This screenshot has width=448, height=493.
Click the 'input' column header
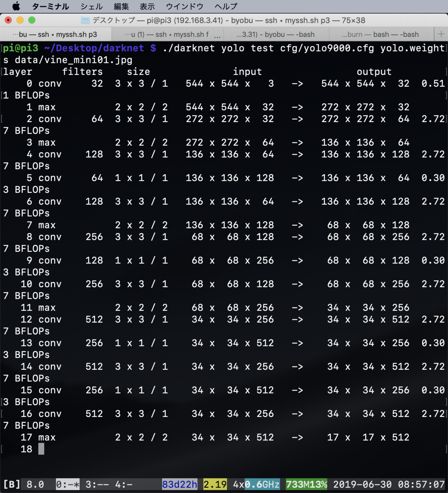point(247,72)
